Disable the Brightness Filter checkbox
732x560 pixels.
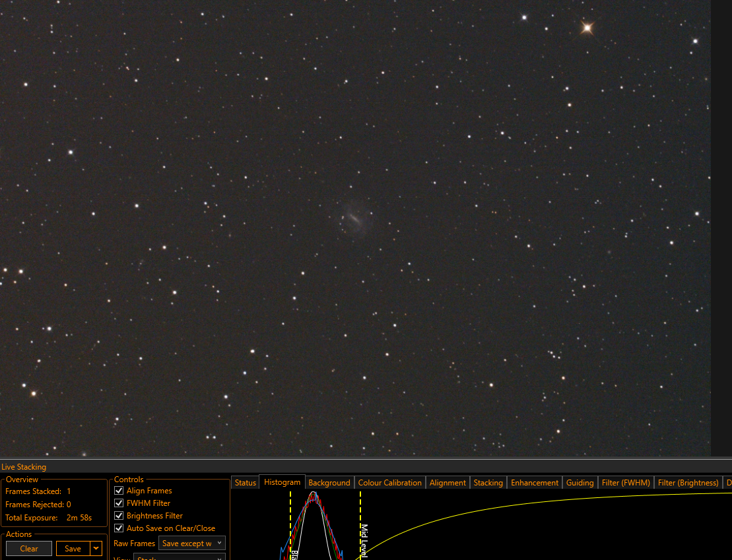pyautogui.click(x=119, y=516)
